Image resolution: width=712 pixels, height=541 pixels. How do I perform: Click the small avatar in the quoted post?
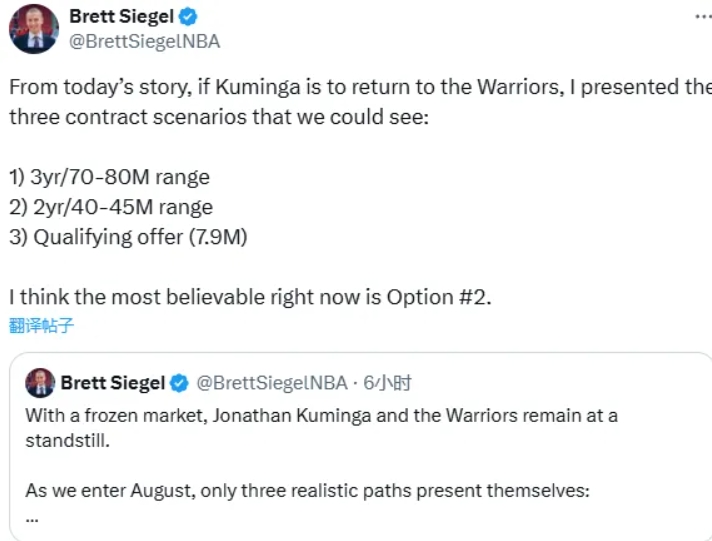coord(40,383)
